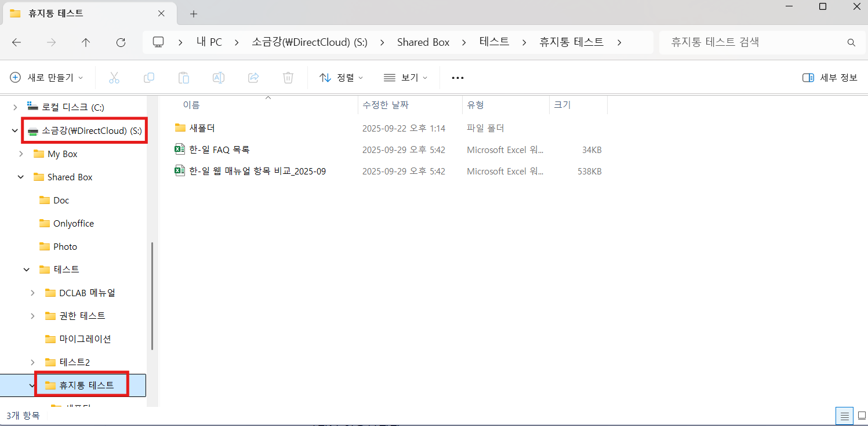Switch to details list view in status bar
This screenshot has width=868, height=426.
tap(844, 416)
